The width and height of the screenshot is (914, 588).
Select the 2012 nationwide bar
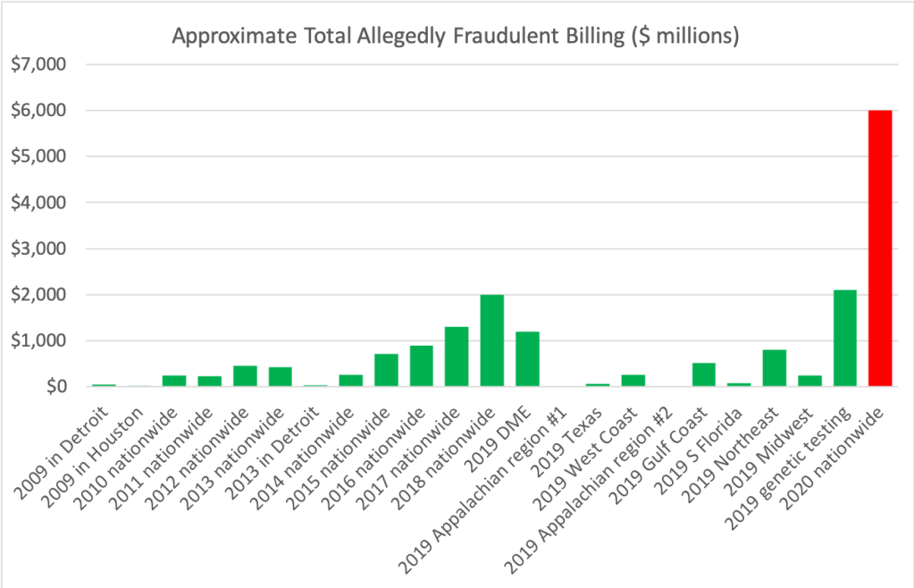[245, 376]
